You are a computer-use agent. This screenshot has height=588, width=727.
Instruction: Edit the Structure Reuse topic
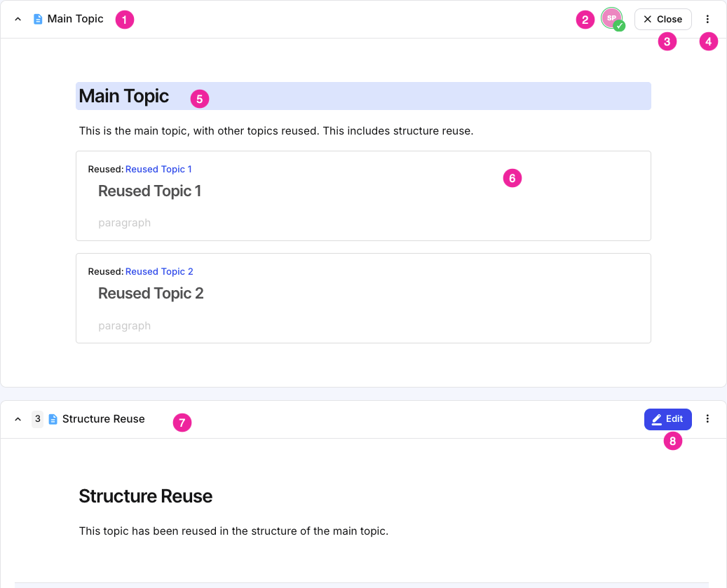[x=667, y=419]
